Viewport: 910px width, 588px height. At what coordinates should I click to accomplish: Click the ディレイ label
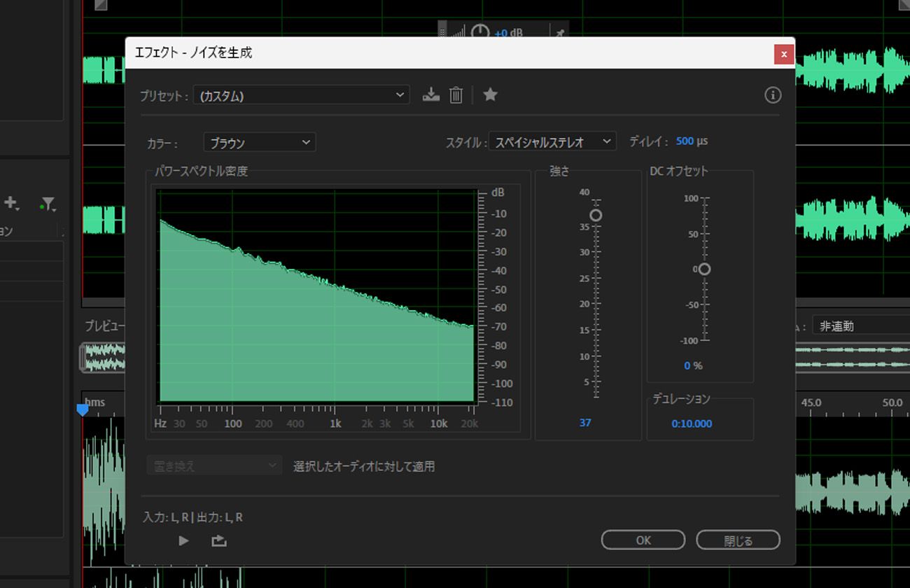point(648,141)
